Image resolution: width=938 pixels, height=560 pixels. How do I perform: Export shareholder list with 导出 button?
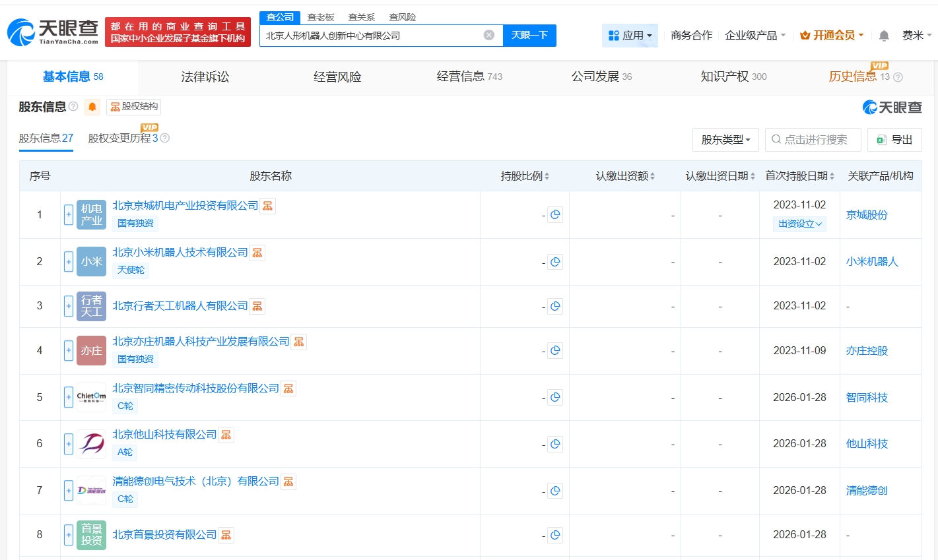click(894, 140)
